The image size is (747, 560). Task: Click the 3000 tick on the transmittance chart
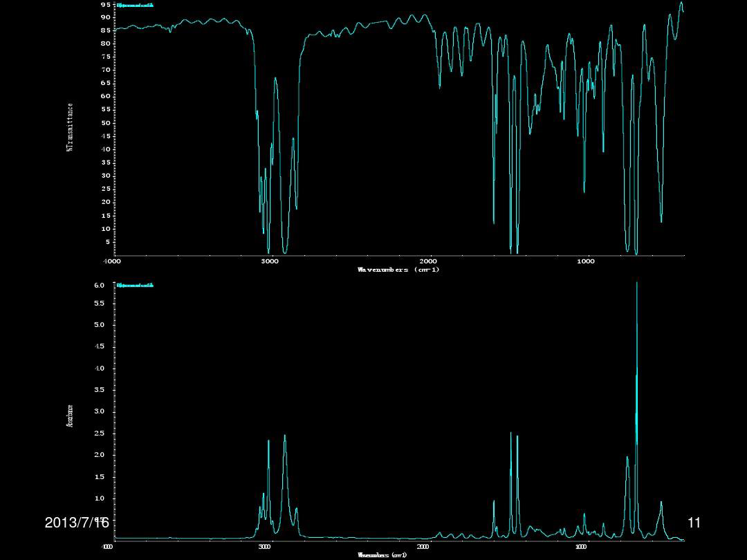coord(270,261)
